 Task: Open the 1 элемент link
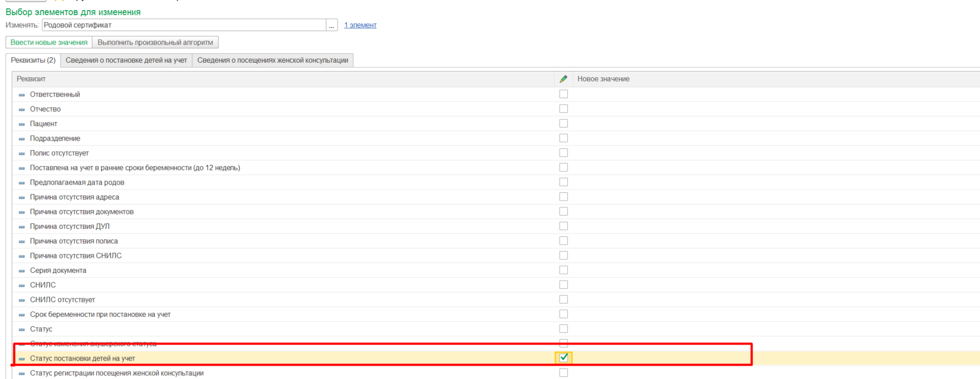360,26
